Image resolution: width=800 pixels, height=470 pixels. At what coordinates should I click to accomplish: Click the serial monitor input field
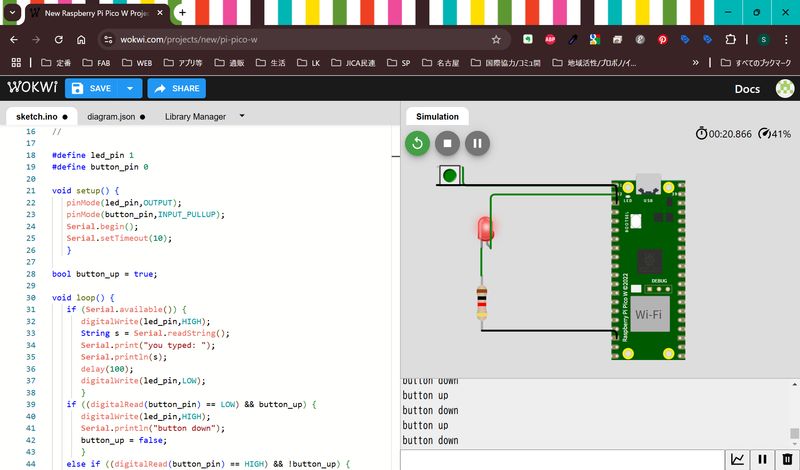pos(563,460)
